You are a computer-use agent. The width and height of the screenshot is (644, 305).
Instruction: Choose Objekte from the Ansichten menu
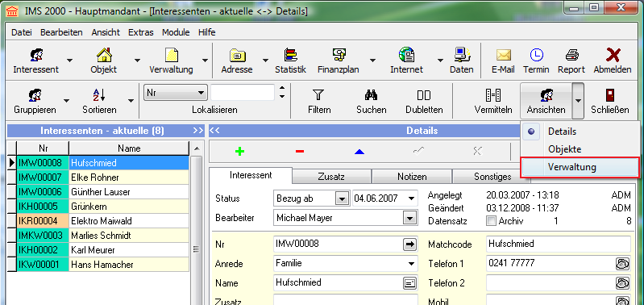pyautogui.click(x=580, y=149)
